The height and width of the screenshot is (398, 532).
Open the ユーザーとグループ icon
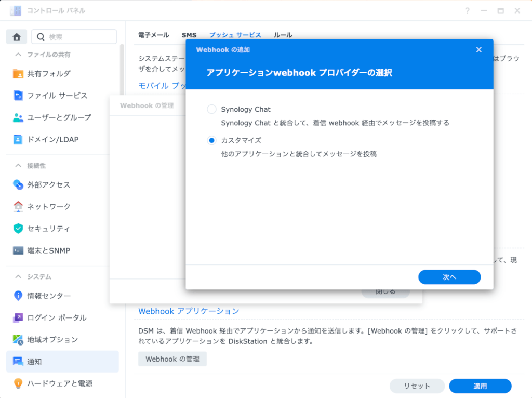(x=18, y=117)
